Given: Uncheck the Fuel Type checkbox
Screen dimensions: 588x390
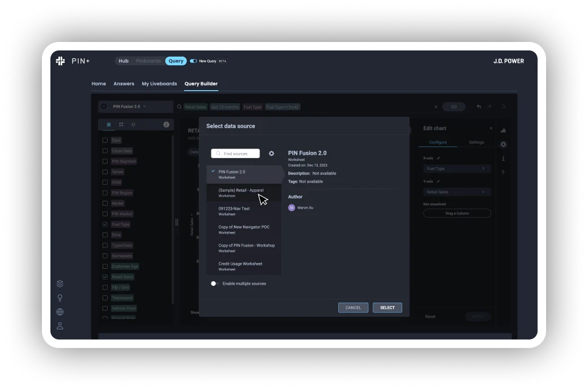Looking at the screenshot, I should 105,224.
